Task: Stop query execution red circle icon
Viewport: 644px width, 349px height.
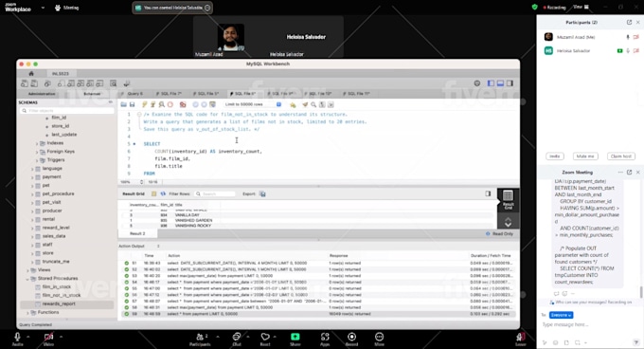Action: click(x=170, y=105)
